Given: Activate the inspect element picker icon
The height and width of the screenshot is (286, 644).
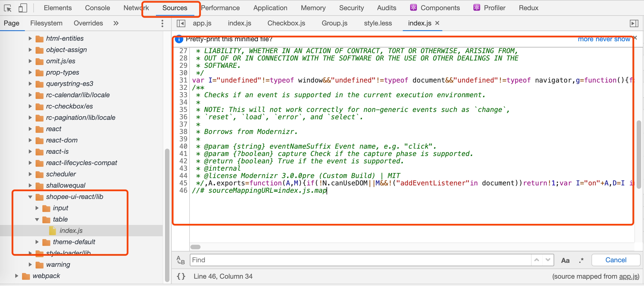Looking at the screenshot, I should [8, 8].
